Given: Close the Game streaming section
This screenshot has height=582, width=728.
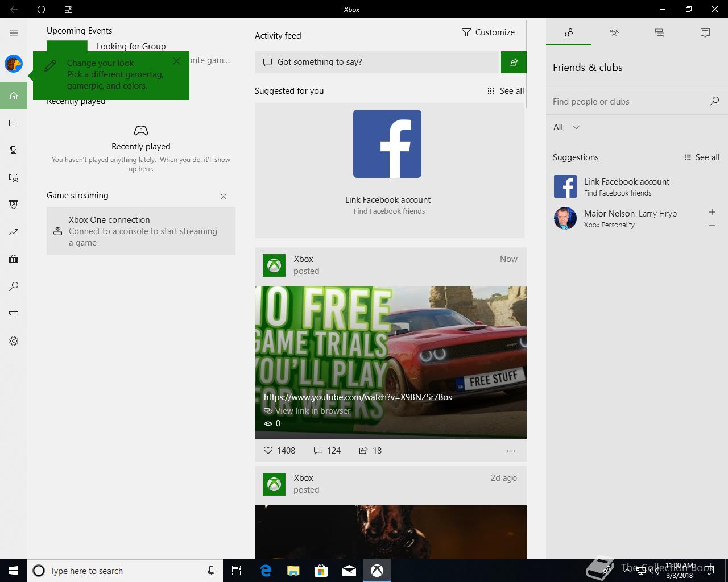Looking at the screenshot, I should coord(224,197).
